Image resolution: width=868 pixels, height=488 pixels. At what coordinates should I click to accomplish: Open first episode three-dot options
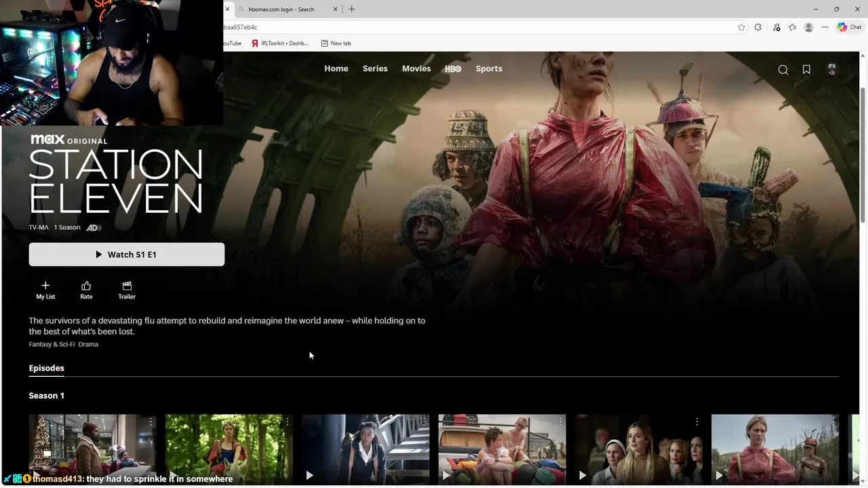pos(151,422)
